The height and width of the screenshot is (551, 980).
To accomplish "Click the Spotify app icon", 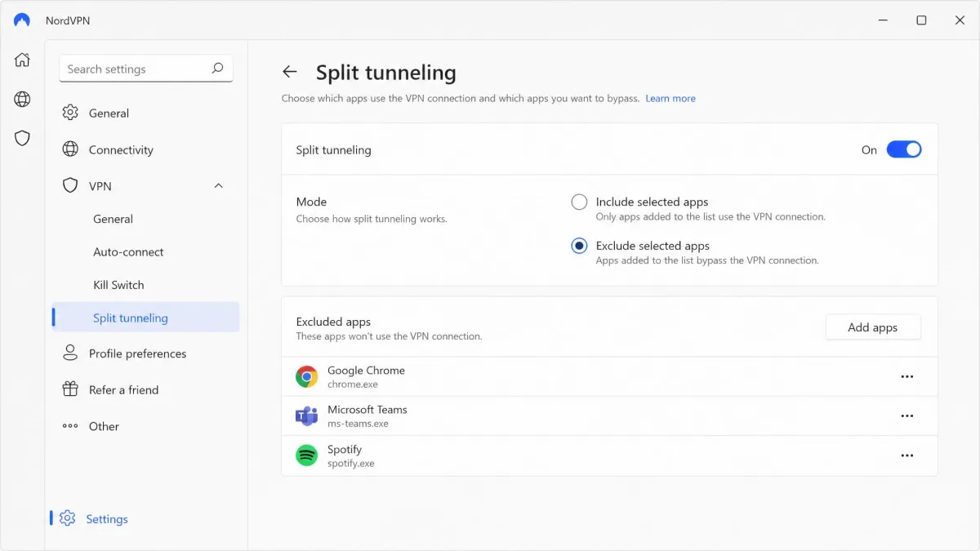I will [307, 455].
